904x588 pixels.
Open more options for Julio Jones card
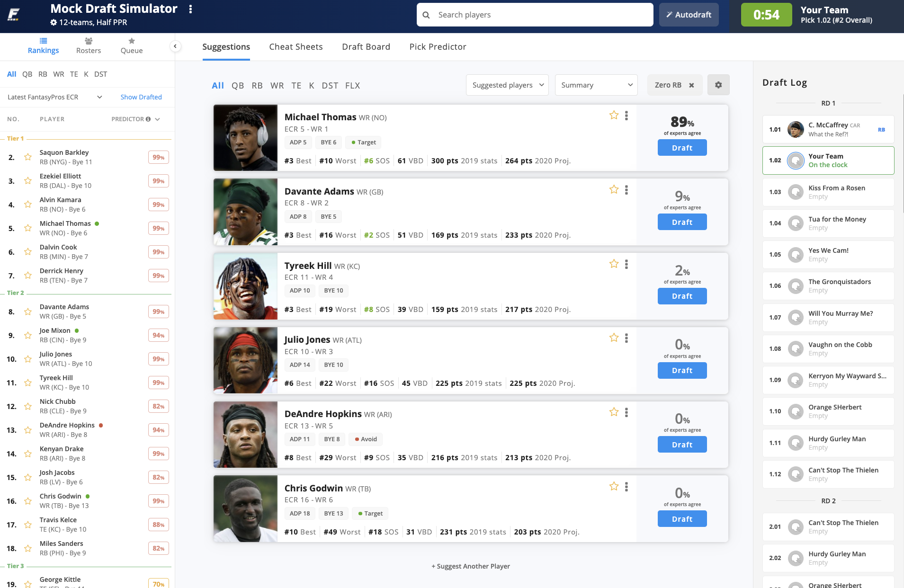click(627, 338)
